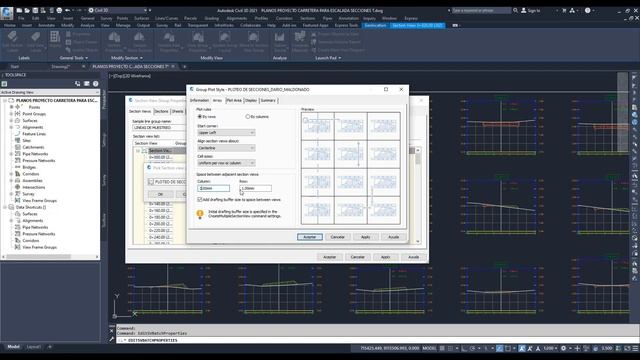Open the Civil 3D workspace dropdown
The width and height of the screenshot is (640, 360).
click(x=118, y=10)
